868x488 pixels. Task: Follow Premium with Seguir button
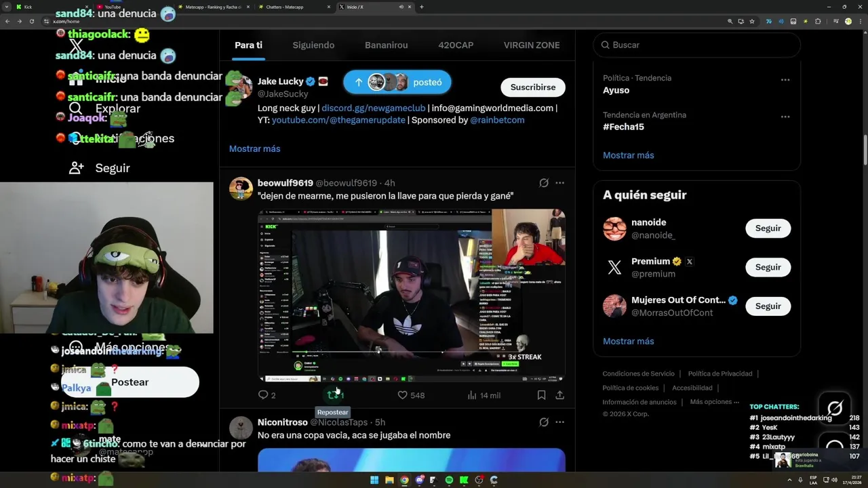(768, 267)
